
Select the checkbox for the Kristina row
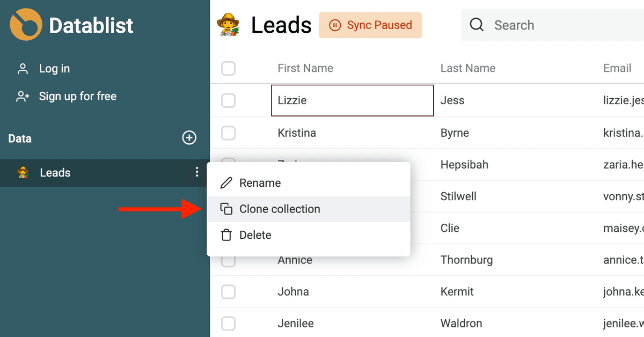(x=229, y=133)
